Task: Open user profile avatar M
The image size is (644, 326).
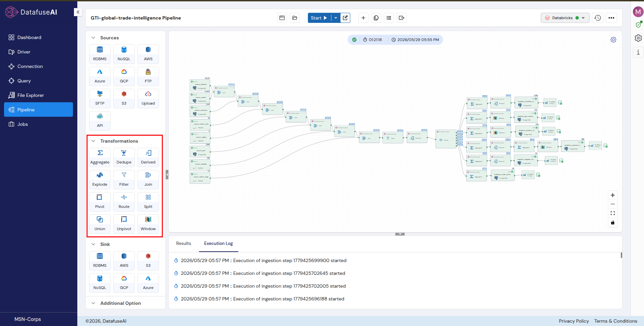Action: [x=638, y=12]
